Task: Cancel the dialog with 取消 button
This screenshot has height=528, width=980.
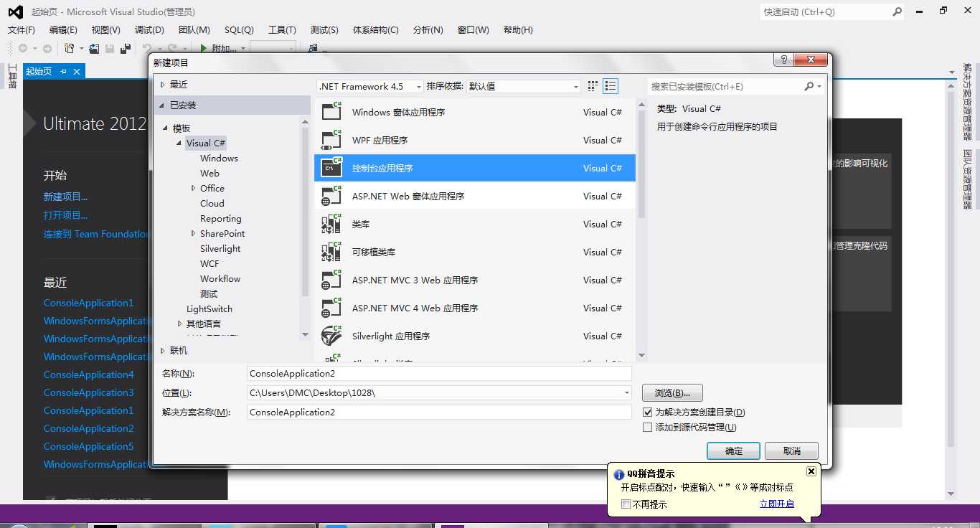Action: 792,451
